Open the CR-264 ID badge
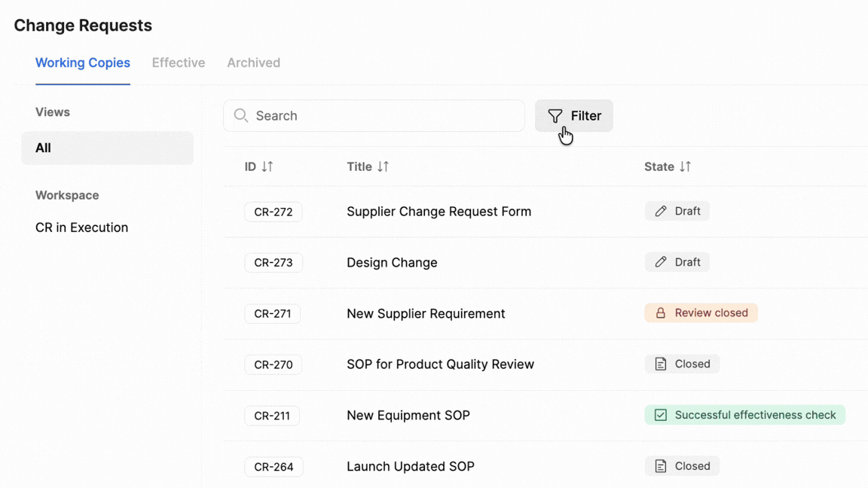868x488 pixels. (274, 467)
